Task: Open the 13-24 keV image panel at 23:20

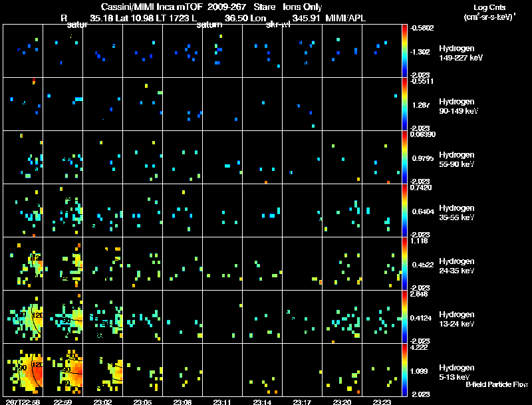Action: [x=342, y=317]
